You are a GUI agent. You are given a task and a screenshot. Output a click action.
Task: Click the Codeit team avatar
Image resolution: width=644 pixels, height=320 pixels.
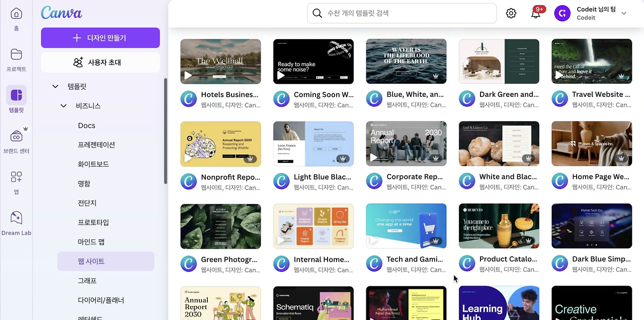pyautogui.click(x=562, y=14)
